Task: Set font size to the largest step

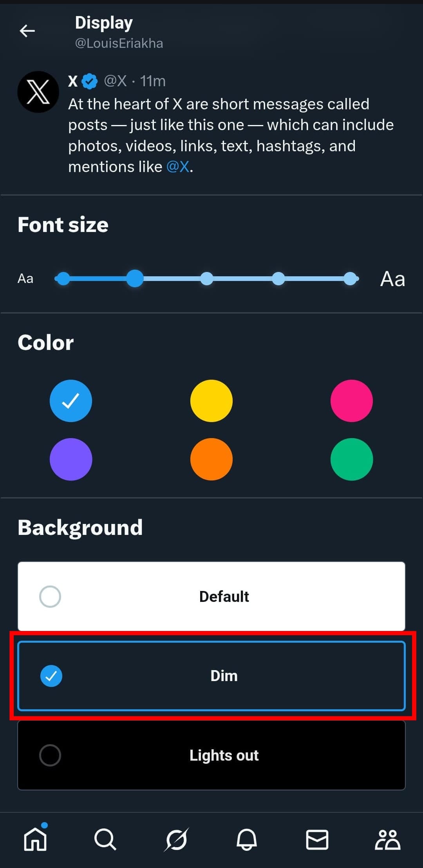Action: [x=350, y=279]
